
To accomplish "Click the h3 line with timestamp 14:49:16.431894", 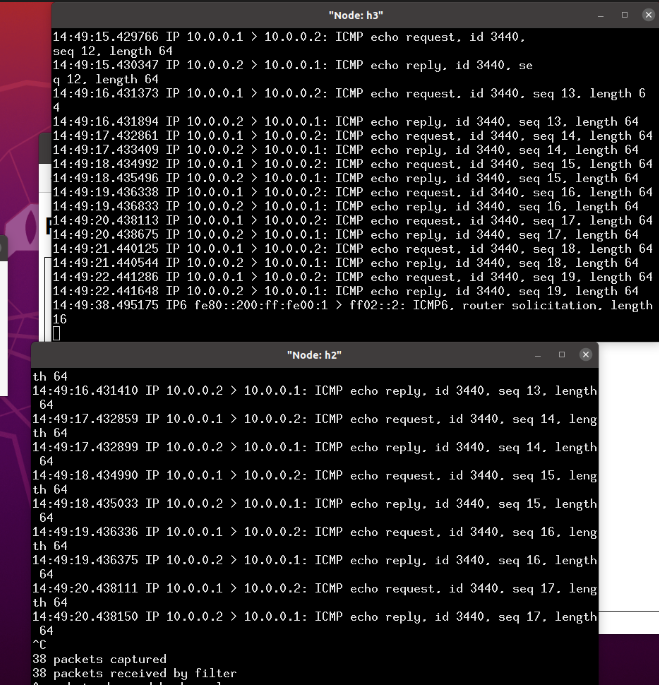I will (346, 122).
